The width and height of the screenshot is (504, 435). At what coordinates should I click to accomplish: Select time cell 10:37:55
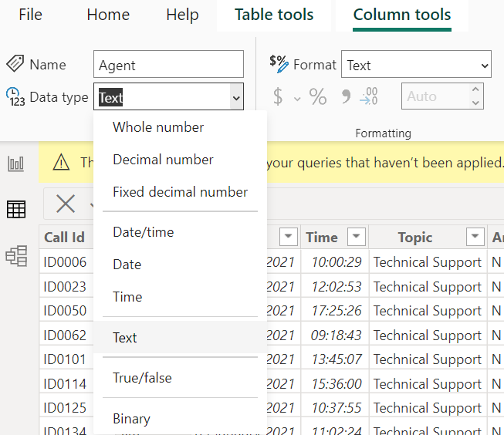click(x=337, y=407)
